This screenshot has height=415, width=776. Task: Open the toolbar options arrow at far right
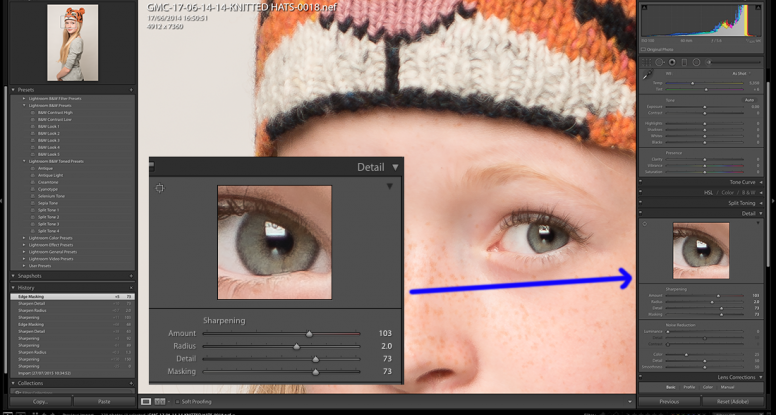pyautogui.click(x=630, y=402)
